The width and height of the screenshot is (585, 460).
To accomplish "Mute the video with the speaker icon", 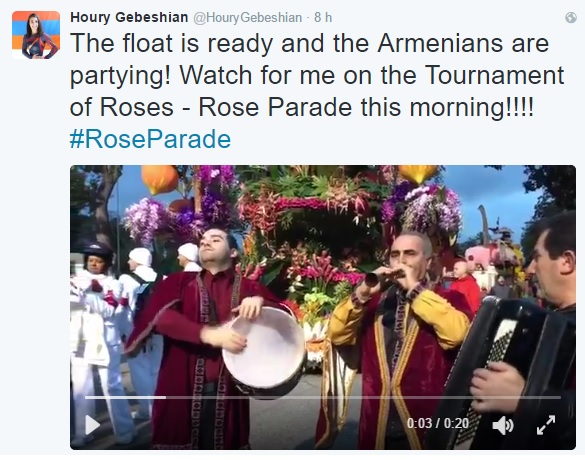I will 503,425.
